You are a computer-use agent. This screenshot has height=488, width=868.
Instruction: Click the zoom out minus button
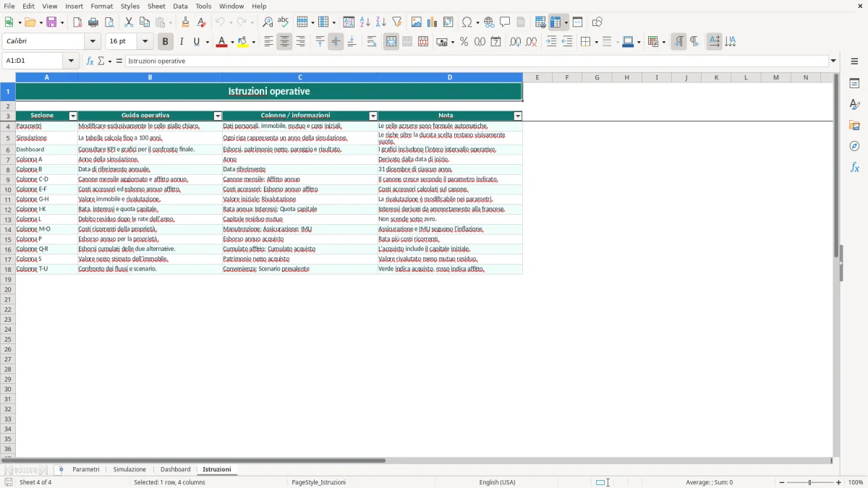click(782, 482)
